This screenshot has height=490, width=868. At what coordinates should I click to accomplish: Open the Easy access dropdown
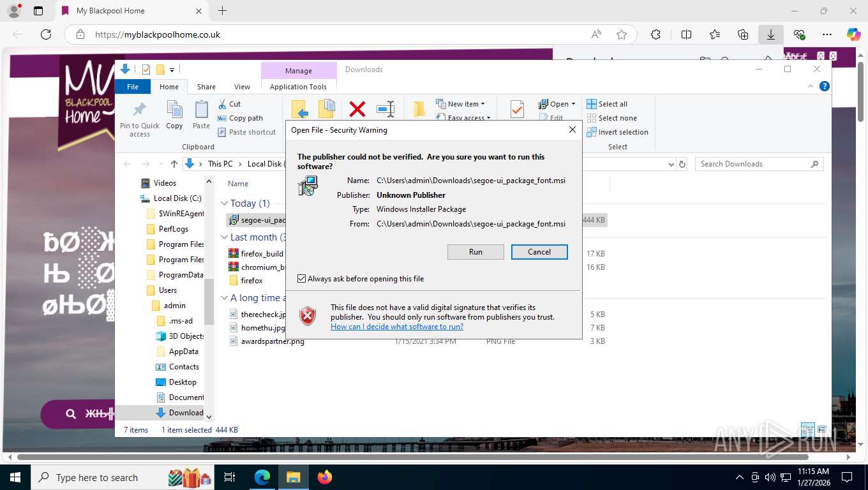(x=464, y=117)
